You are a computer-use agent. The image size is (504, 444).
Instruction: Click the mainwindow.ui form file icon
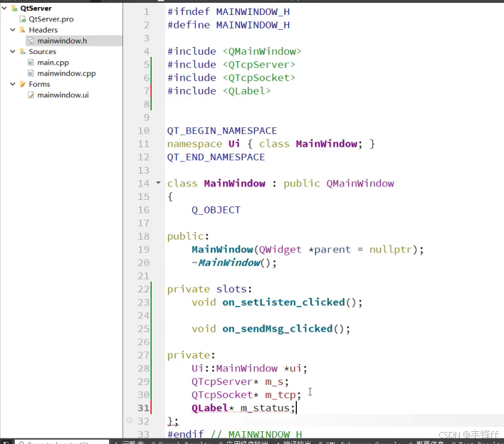click(31, 95)
